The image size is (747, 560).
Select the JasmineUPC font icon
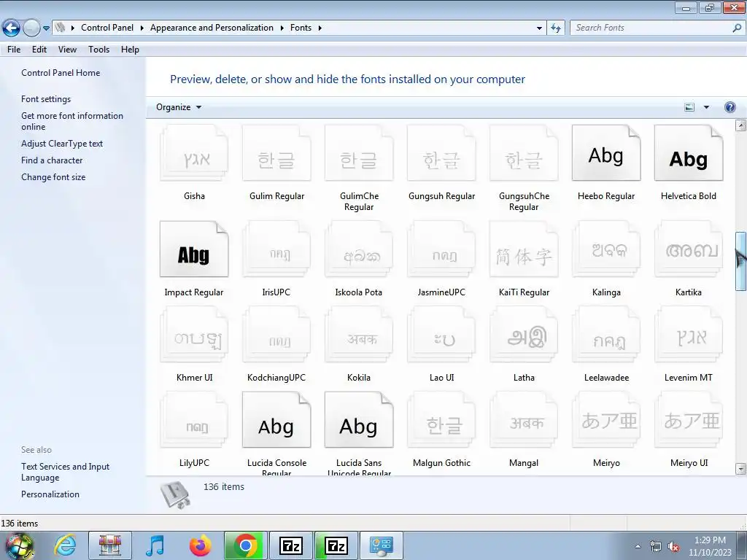tap(441, 249)
